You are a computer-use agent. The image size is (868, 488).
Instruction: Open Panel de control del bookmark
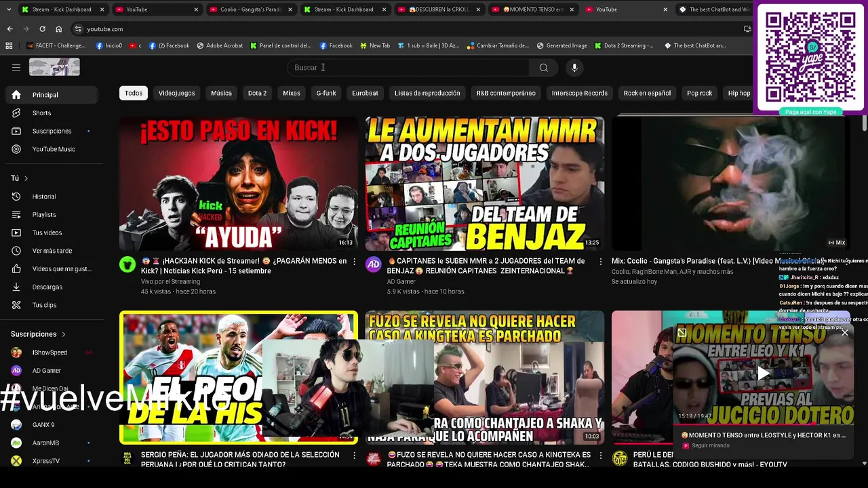281,45
